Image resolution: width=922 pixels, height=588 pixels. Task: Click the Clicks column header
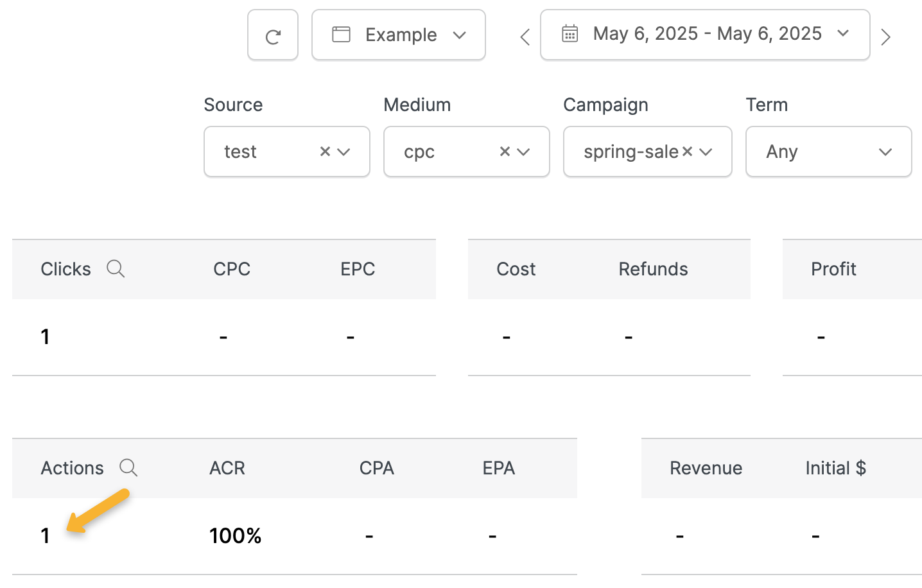pos(65,269)
